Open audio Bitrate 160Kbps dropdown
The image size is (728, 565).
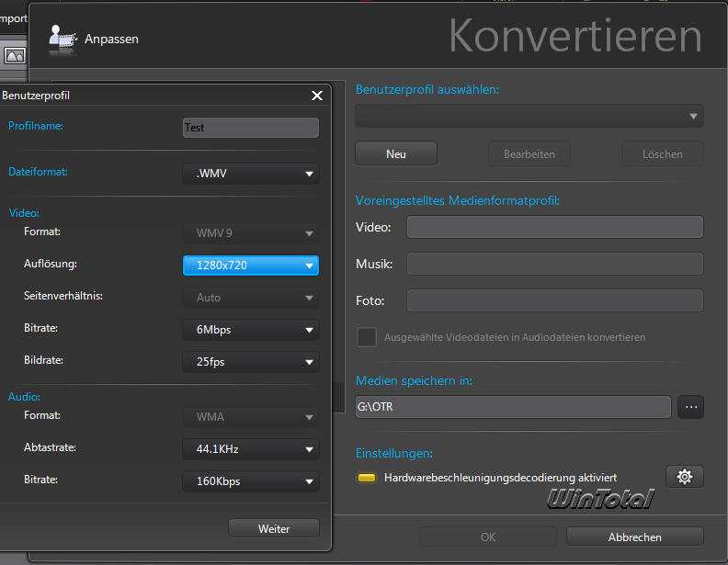coord(251,481)
